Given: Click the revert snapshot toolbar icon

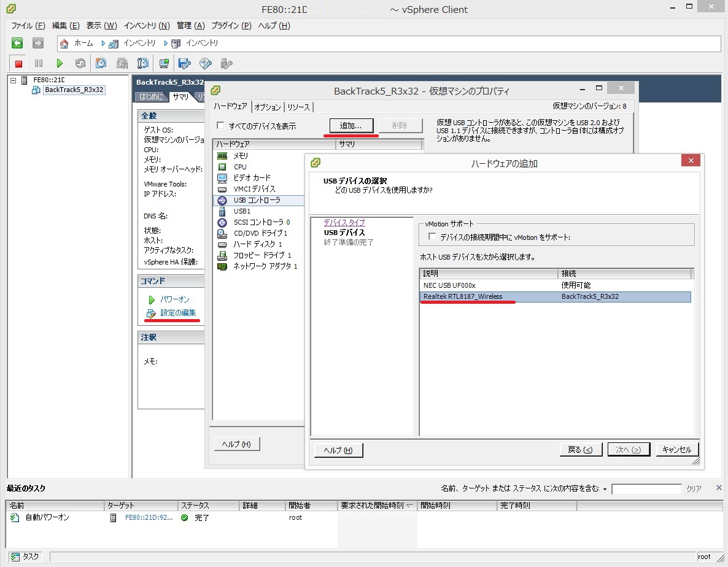Looking at the screenshot, I should click(x=122, y=64).
